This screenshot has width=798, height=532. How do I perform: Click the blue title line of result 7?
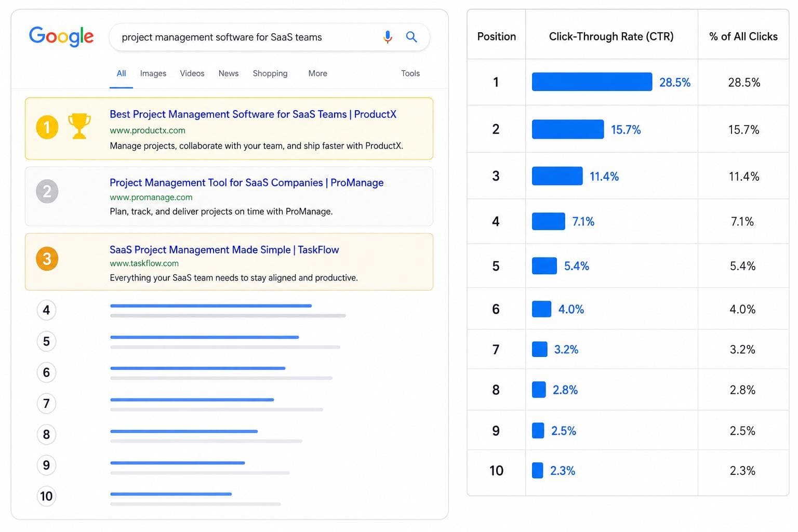pos(192,400)
